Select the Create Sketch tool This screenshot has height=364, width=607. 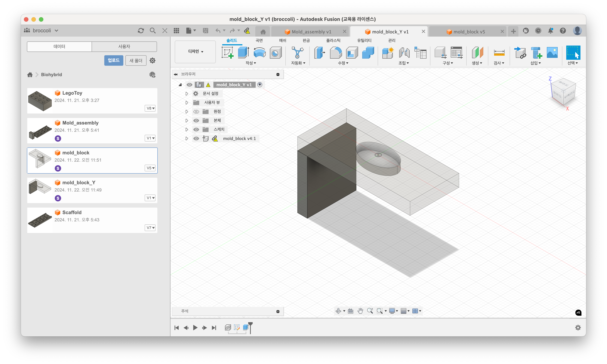pos(227,52)
